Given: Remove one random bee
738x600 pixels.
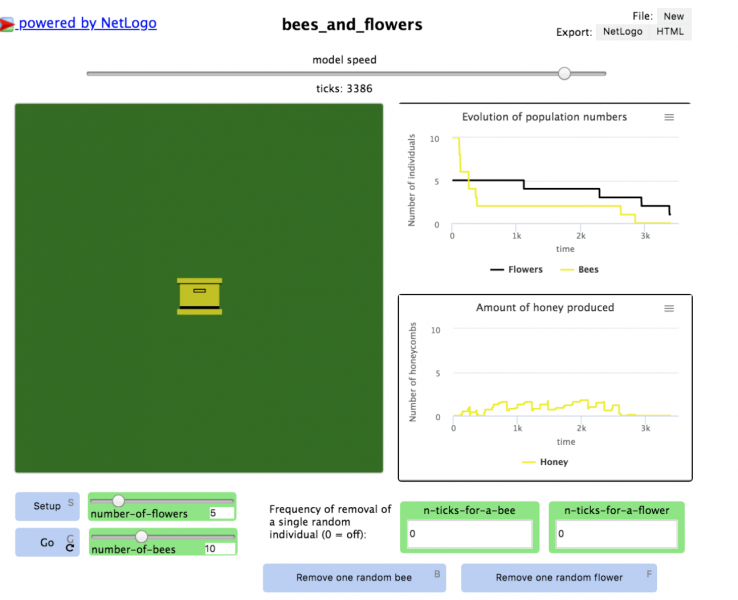Looking at the screenshot, I should point(354,577).
